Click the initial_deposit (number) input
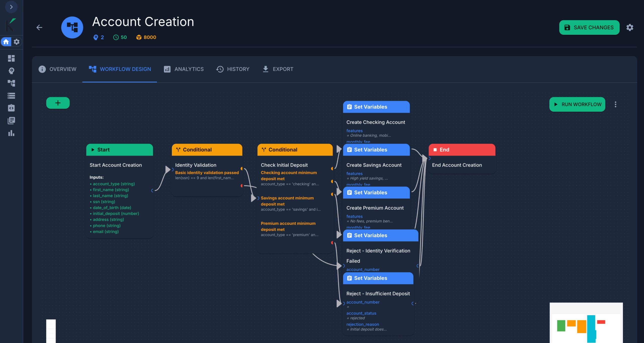This screenshot has width=644, height=343. click(116, 214)
